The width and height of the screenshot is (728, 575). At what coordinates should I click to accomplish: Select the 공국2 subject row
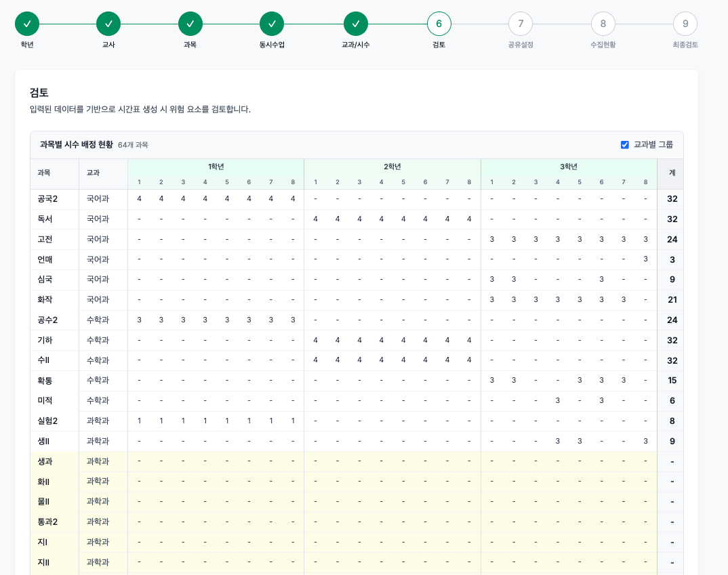pos(47,199)
